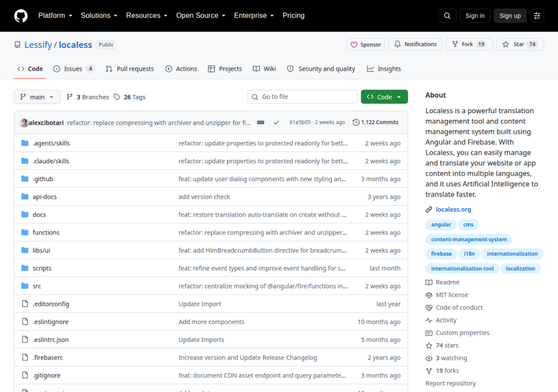Click the link icon beside localess.org
The width and height of the screenshot is (558, 392).
pos(429,210)
